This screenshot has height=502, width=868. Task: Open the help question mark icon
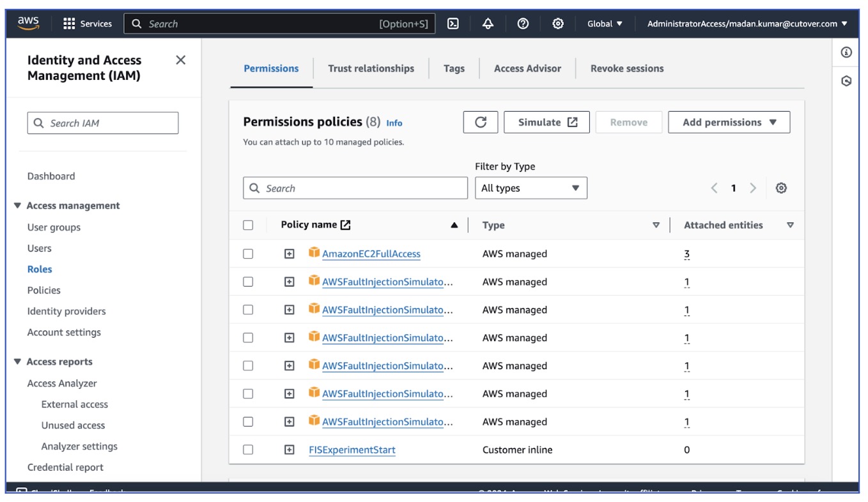[523, 24]
